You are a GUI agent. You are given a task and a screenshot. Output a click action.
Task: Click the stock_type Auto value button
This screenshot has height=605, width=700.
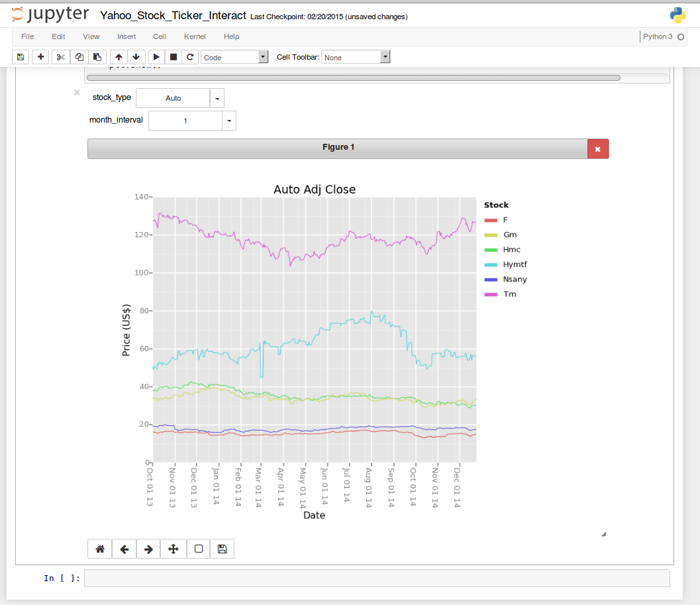pyautogui.click(x=173, y=98)
